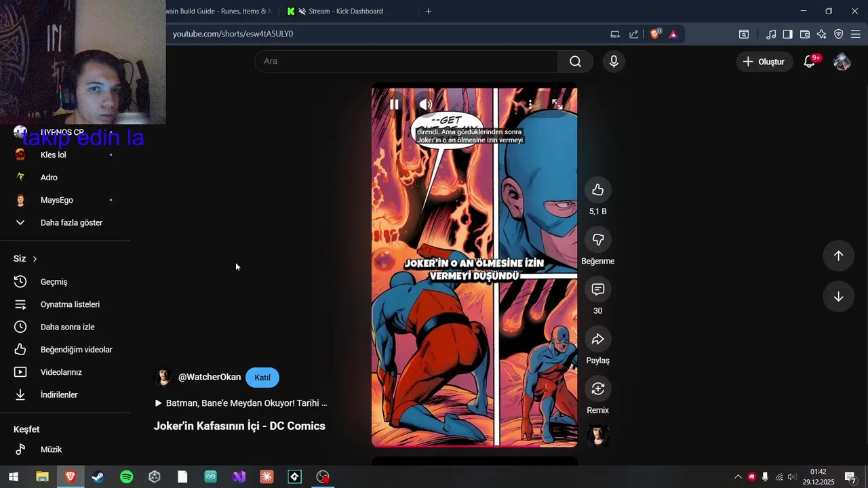868x488 pixels.
Task: Open YouTube notifications bell
Action: (810, 62)
